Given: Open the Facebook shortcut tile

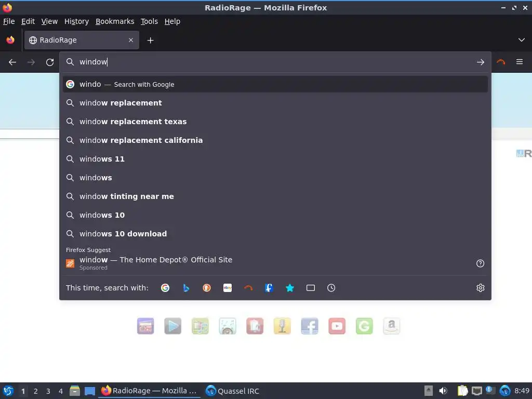Looking at the screenshot, I should tap(310, 326).
